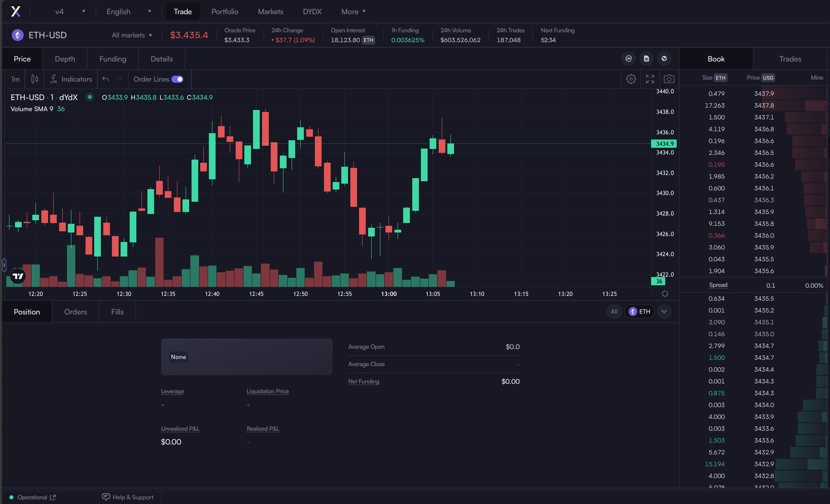
Task: Open the Trades tab in the order book
Action: [789, 58]
